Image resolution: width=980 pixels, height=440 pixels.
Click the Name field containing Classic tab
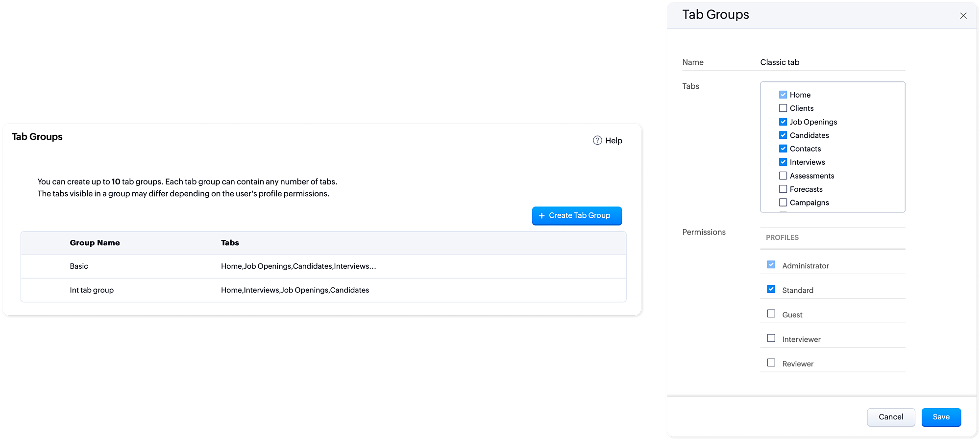832,62
